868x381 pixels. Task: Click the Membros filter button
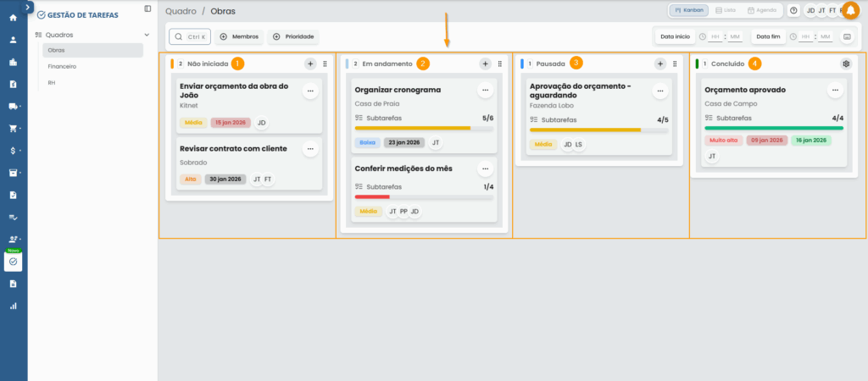point(238,37)
